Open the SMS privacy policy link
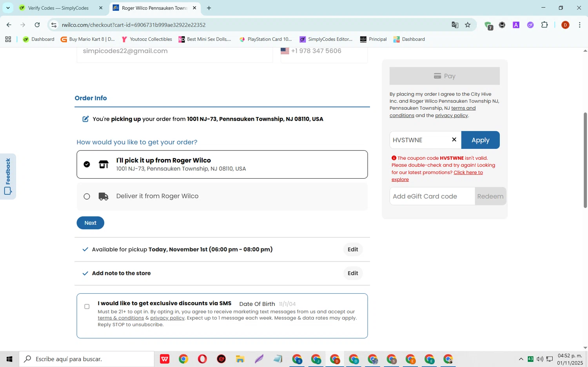The width and height of the screenshot is (588, 367). [167, 318]
